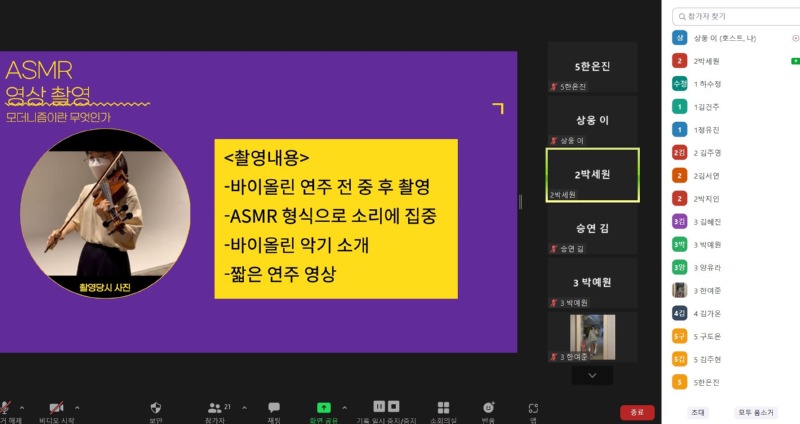This screenshot has width=800, height=424.
Task: Click the muted mic icon on 상웅 이 tile
Action: click(x=554, y=141)
